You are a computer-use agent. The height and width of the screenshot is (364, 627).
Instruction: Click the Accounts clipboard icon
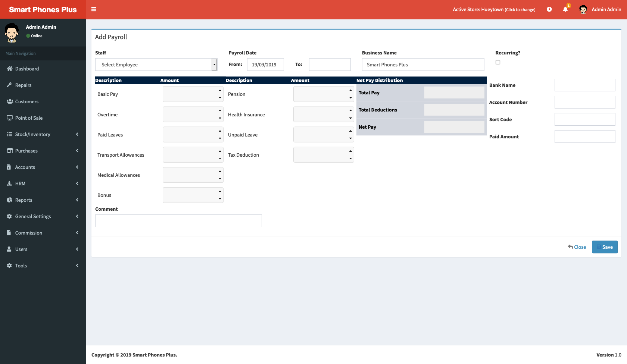point(9,167)
